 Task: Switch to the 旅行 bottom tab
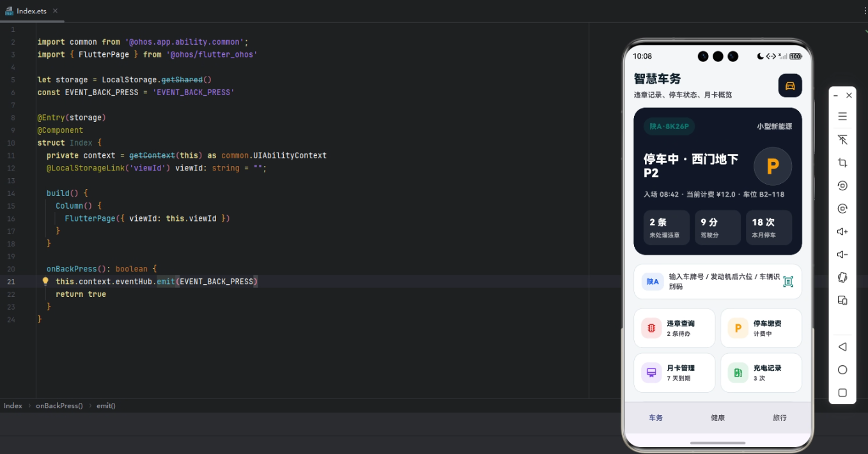tap(780, 418)
